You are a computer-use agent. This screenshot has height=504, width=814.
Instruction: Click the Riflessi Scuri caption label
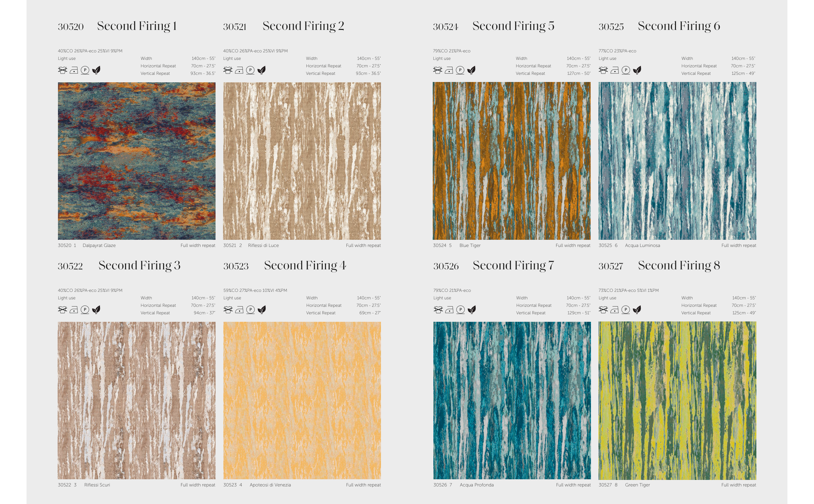point(97,485)
